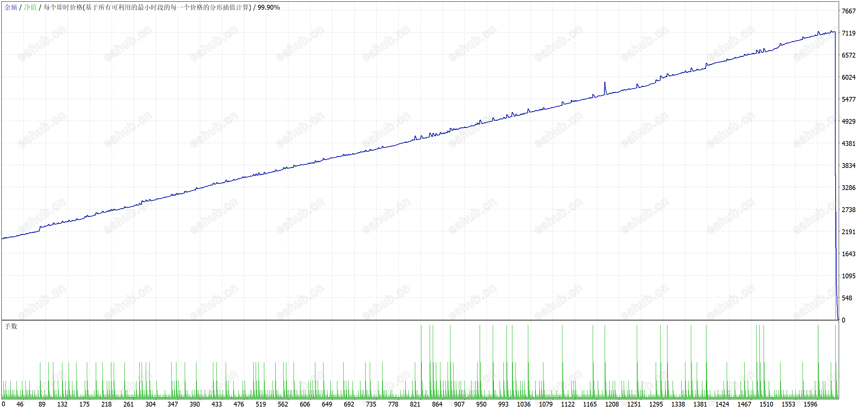
Task: Click the 89 marker on trade axis
Action: click(x=42, y=404)
